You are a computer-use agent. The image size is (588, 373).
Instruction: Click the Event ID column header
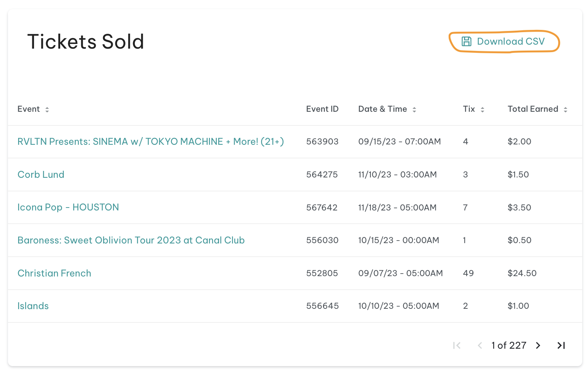tap(322, 109)
